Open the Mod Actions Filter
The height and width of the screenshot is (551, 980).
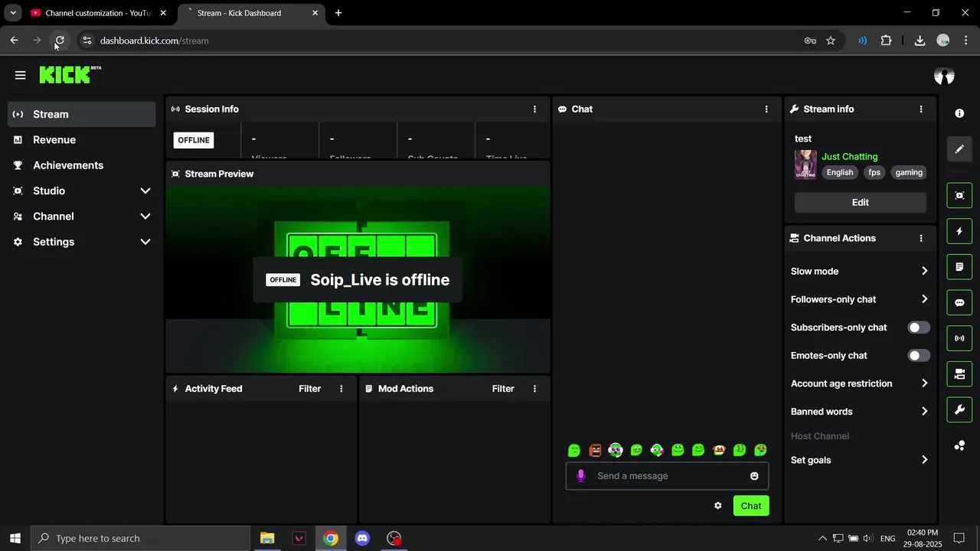click(x=503, y=389)
